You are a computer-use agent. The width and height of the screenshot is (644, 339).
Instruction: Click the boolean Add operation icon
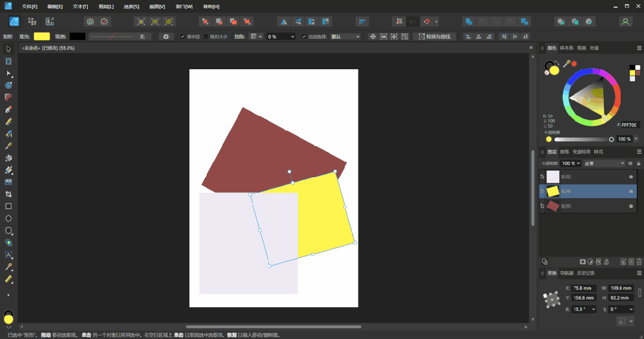468,21
